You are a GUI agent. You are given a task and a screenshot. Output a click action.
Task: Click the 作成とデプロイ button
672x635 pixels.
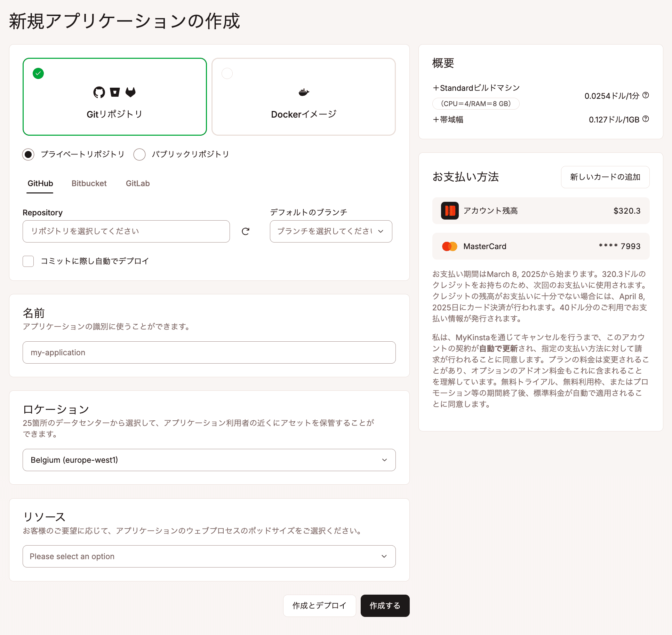click(319, 606)
